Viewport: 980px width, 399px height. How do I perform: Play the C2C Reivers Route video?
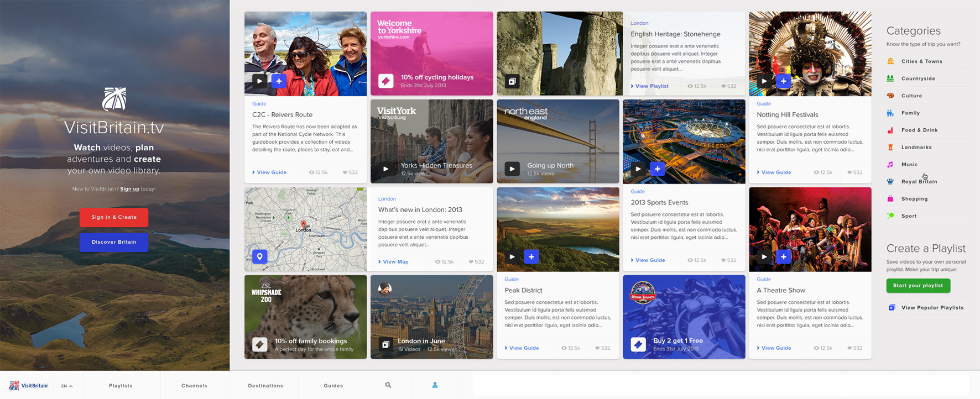point(260,81)
